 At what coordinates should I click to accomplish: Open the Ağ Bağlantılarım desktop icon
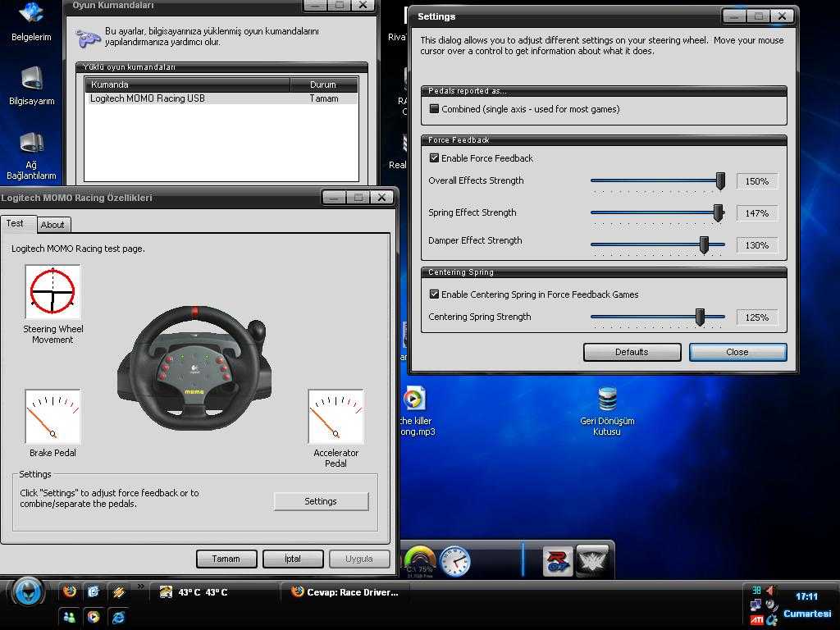click(x=32, y=156)
